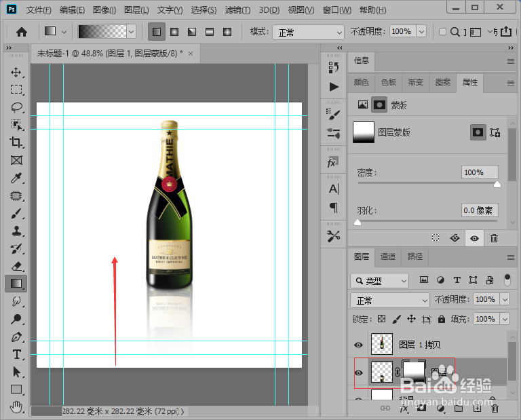The image size is (521, 420).
Task: Switch to the 颜色 tab
Action: coord(361,82)
